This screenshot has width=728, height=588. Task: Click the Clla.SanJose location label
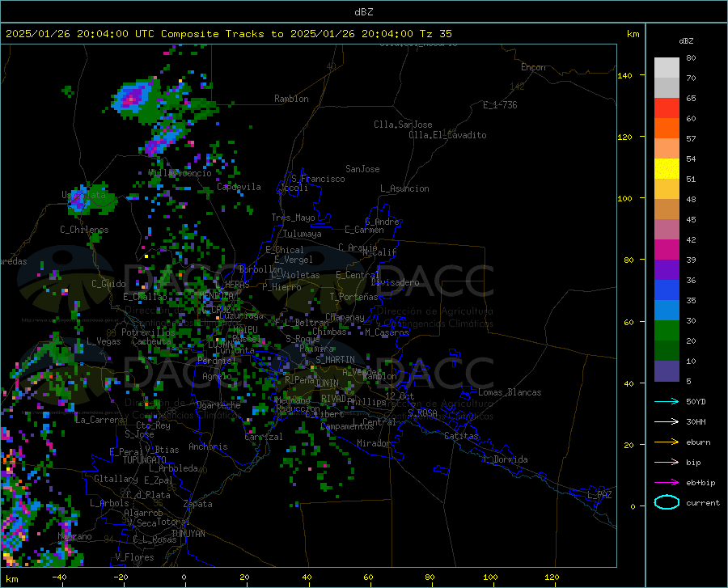click(x=403, y=125)
